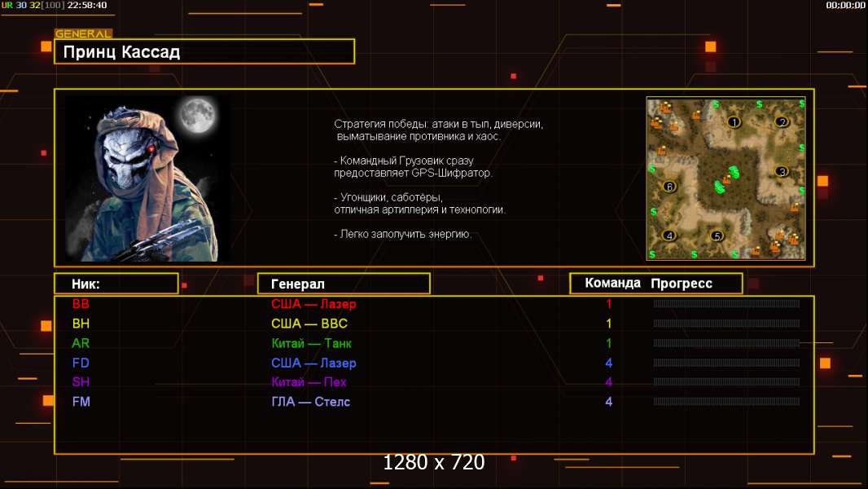This screenshot has width=868, height=489.
Task: Select player nickname FD
Action: pyautogui.click(x=81, y=363)
